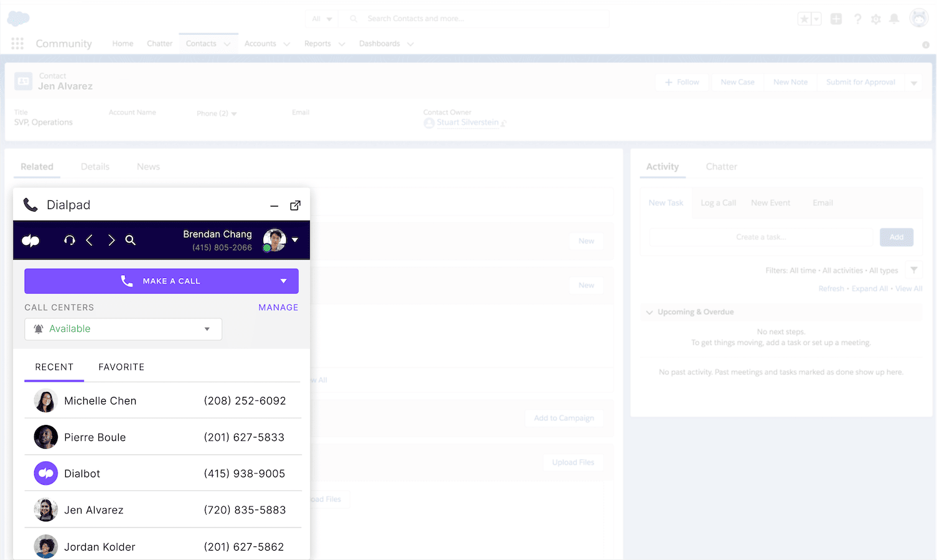Expand the Make a Call dropdown arrow
This screenshot has width=937, height=560.
284,281
